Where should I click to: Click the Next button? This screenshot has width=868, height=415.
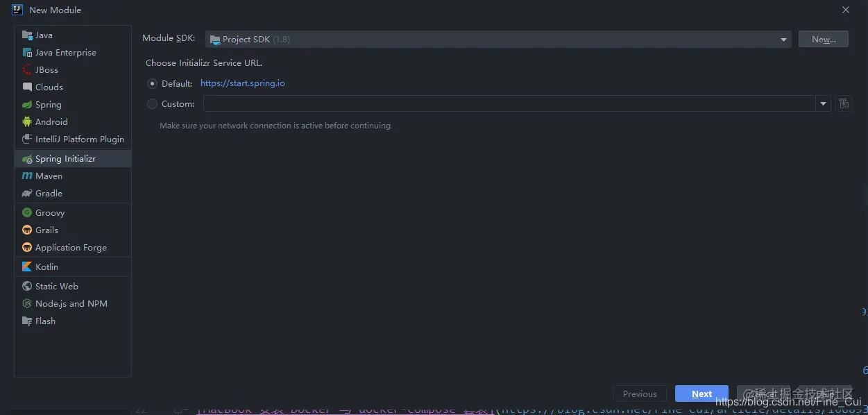coord(701,393)
